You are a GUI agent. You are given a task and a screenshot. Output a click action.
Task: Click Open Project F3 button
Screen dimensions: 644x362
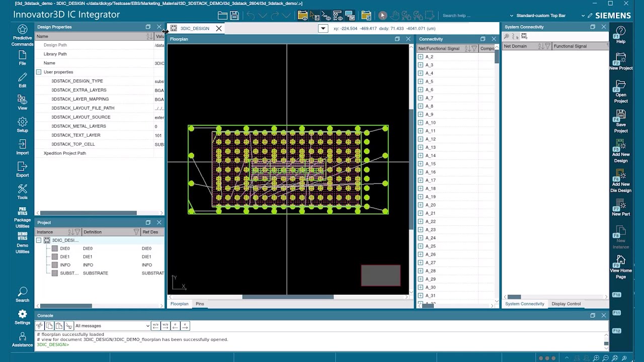pos(621,91)
